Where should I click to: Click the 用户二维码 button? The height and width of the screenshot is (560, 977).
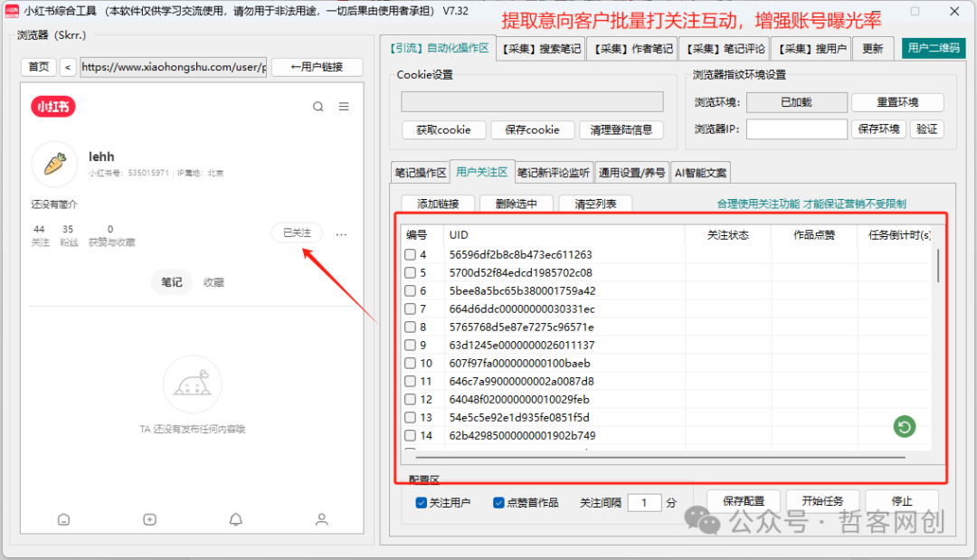coord(934,48)
